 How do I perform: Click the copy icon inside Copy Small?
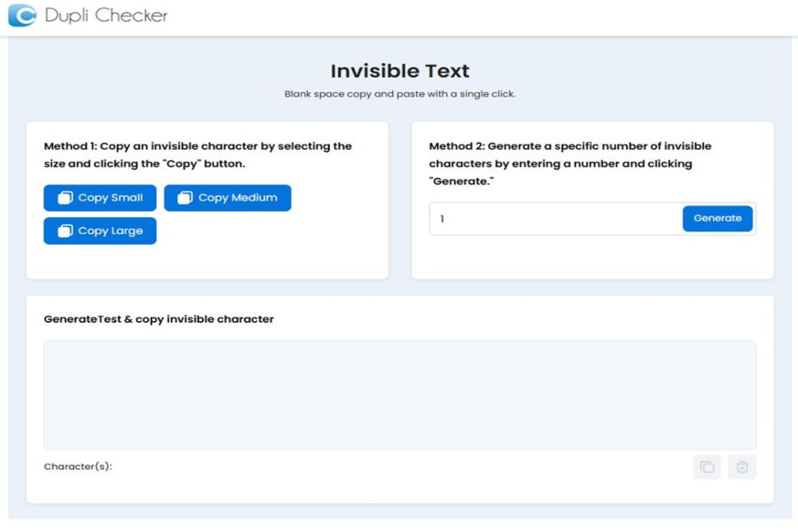pyautogui.click(x=66, y=198)
